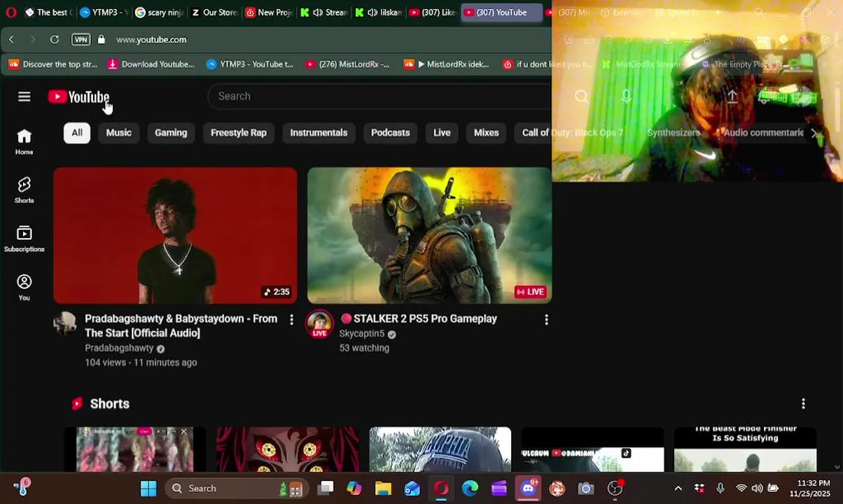Open volume control in the system tray
This screenshot has height=504, width=843.
757,489
